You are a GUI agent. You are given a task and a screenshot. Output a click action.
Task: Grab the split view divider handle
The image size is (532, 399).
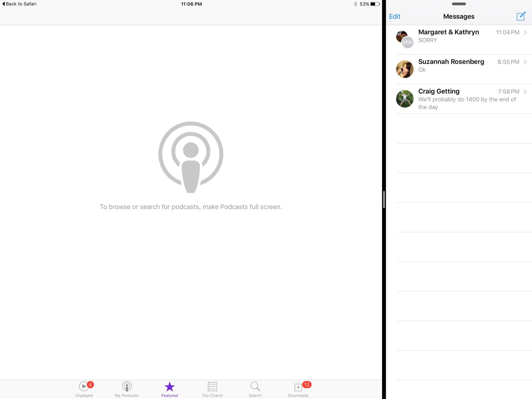point(384,200)
